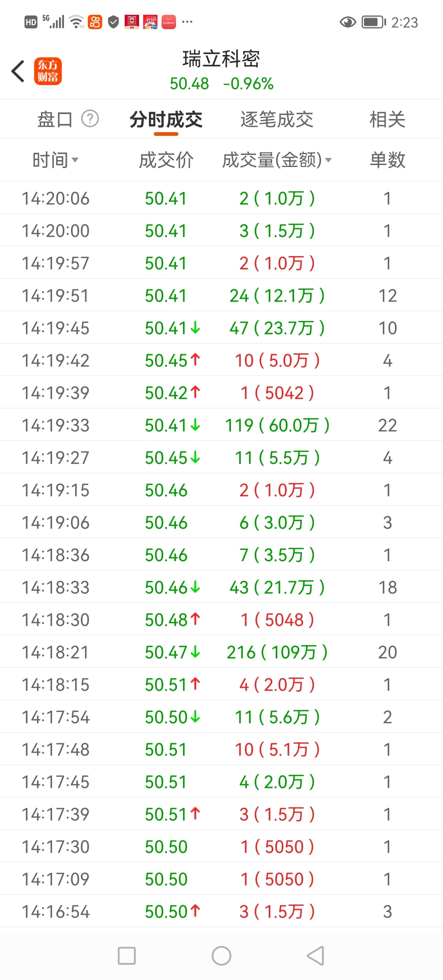Select the 14:19:33 trade row
Screen dimensions: 443x980
[221, 425]
